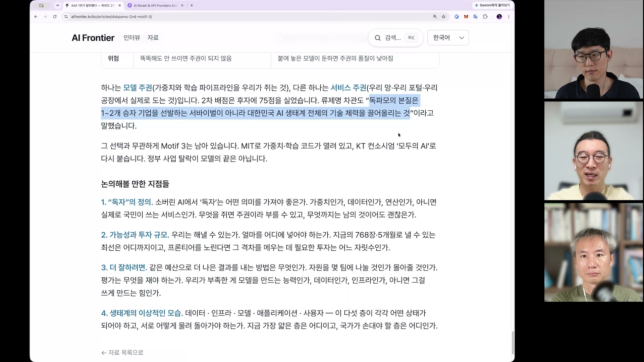
Task: Open site information icon in address bar
Action: (x=66, y=16)
